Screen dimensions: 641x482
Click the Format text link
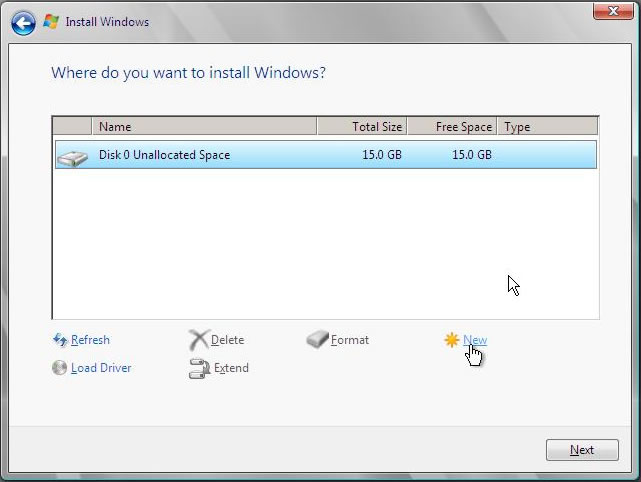coord(350,340)
